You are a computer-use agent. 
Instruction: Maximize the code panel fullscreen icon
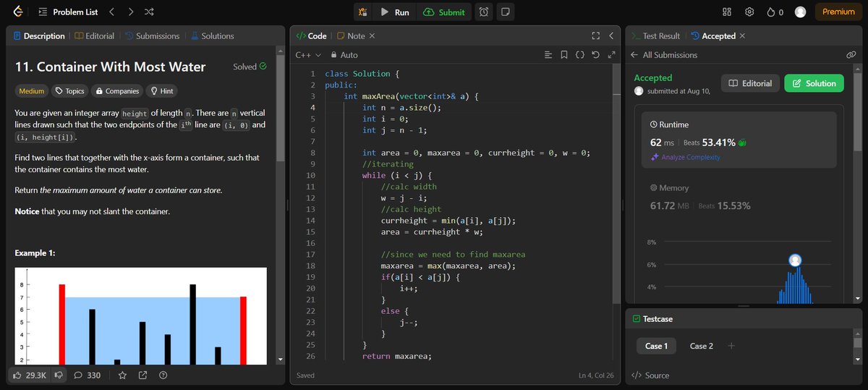click(x=595, y=35)
